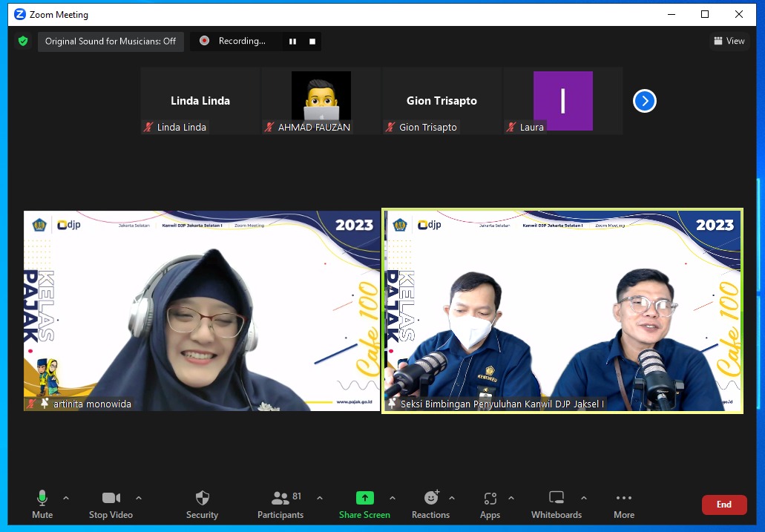The height and width of the screenshot is (532, 765).
Task: Open the Whiteboards icon
Action: click(556, 498)
